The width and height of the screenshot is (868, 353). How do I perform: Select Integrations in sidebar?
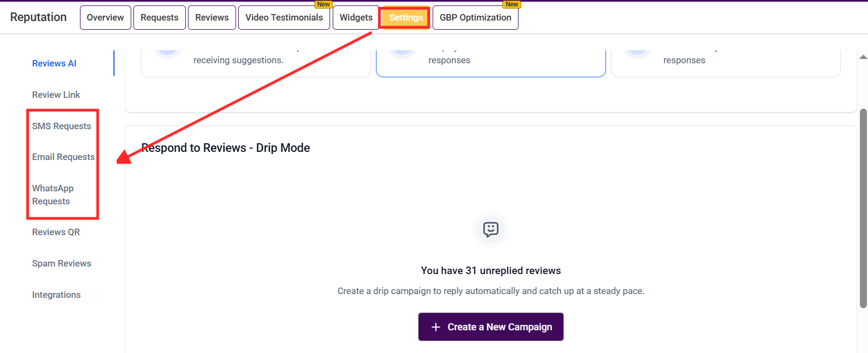56,295
